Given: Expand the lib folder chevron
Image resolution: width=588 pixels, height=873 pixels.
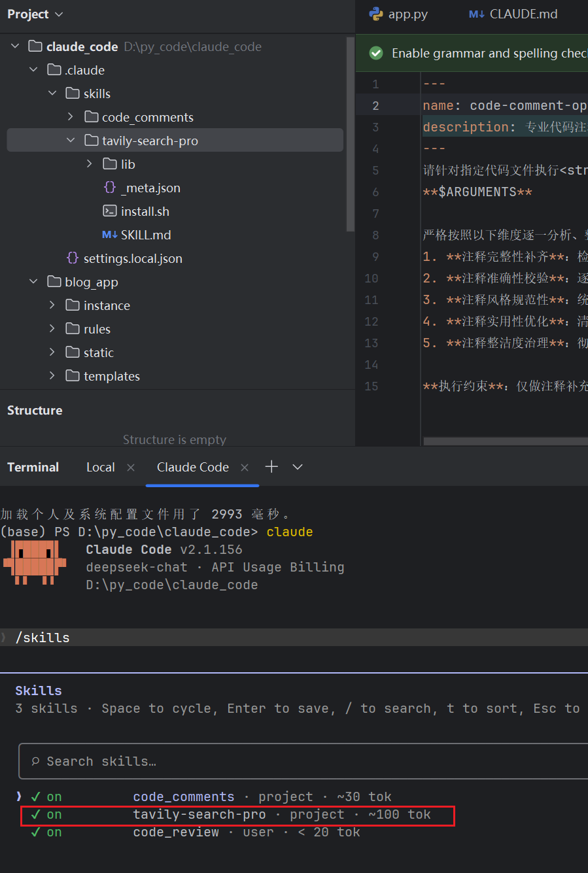Looking at the screenshot, I should click(90, 164).
